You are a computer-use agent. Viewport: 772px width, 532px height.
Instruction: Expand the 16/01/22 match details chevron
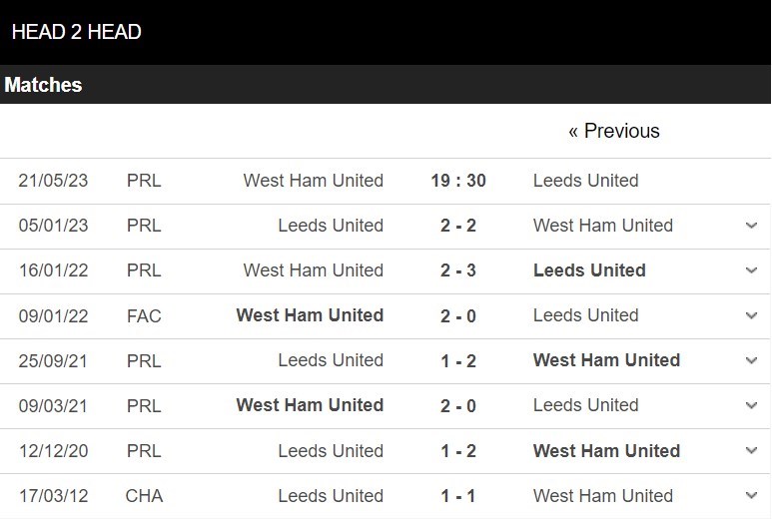[x=751, y=270]
